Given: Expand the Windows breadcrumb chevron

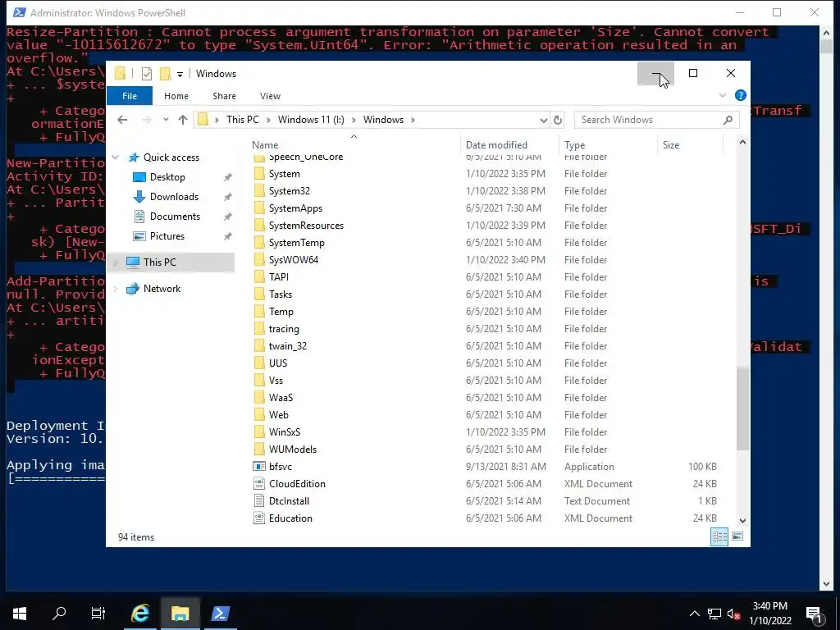Looking at the screenshot, I should click(413, 120).
